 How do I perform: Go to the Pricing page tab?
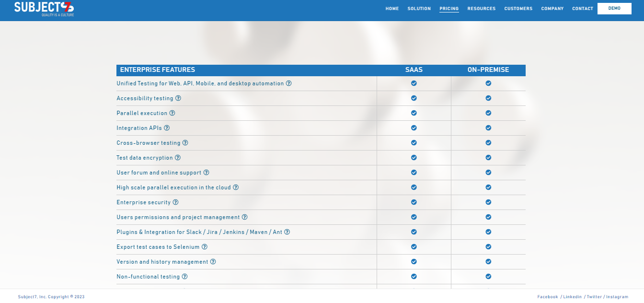pos(449,9)
